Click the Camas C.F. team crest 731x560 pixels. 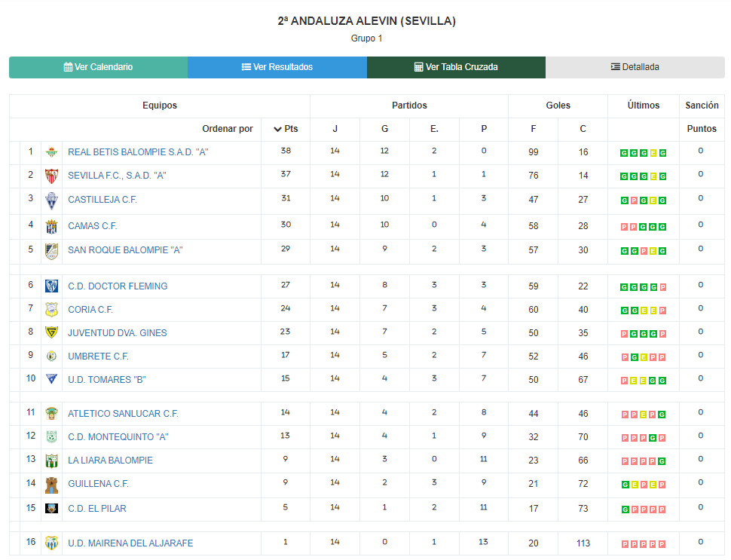coord(51,227)
